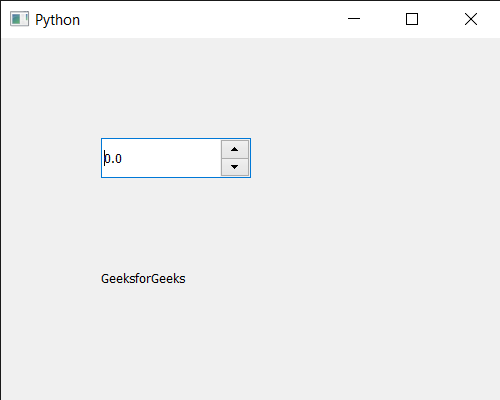Click the Python title text
500x400 pixels.
(57, 20)
